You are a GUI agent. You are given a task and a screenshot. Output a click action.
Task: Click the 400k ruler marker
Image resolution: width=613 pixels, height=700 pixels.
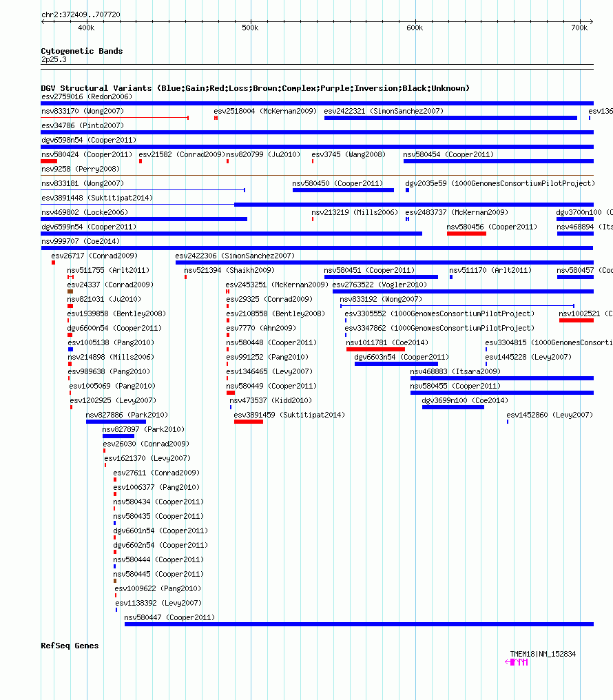pos(86,28)
